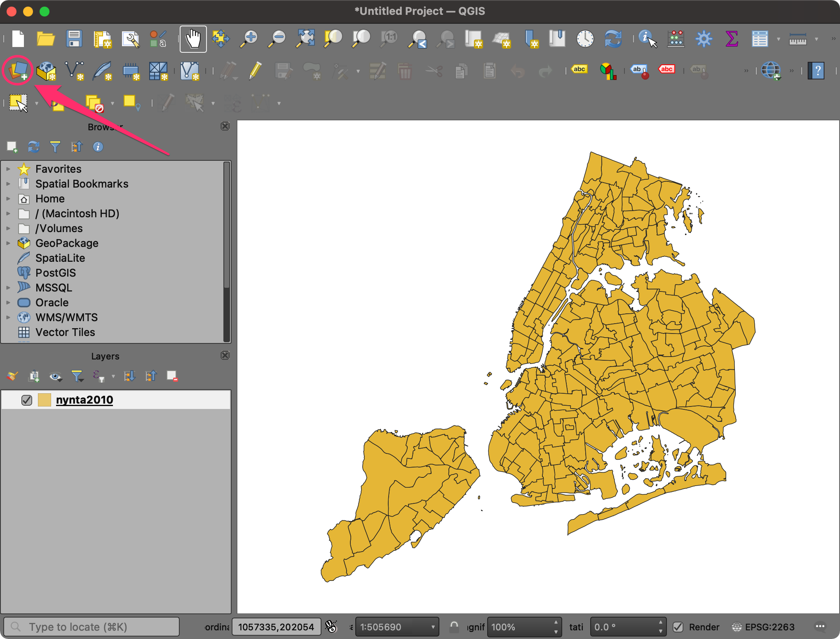Screen dimensions: 840x639
Task: Create a new GeoPackage layer
Action: coord(46,70)
